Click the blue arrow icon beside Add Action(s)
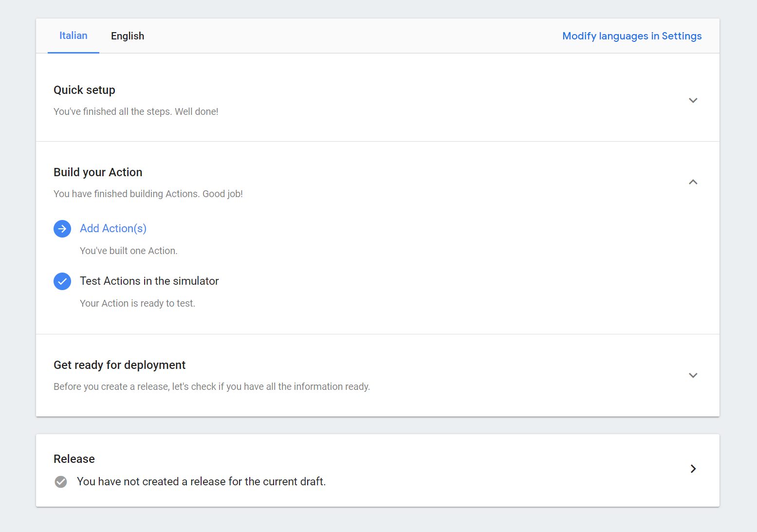757x532 pixels. [62, 229]
